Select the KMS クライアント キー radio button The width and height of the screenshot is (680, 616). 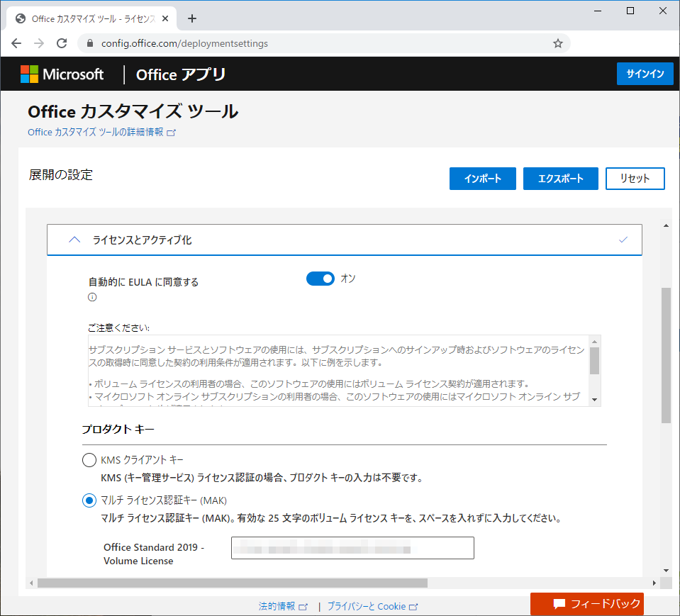tap(89, 459)
